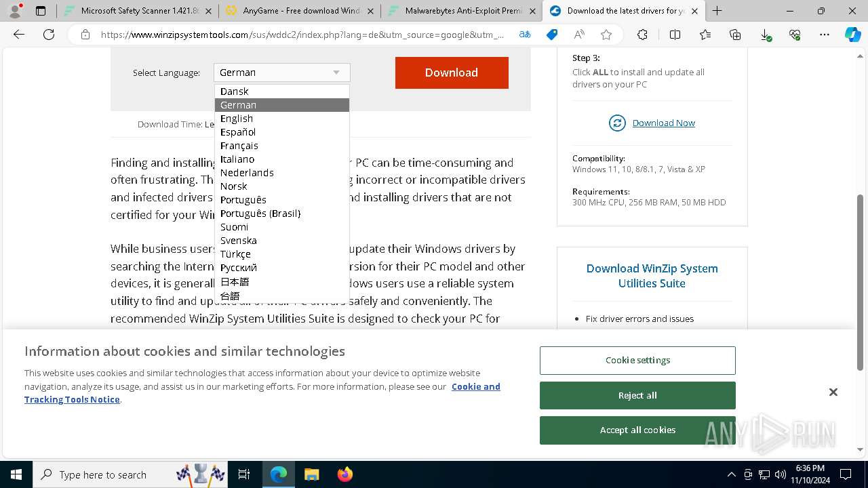Refresh the current page
The width and height of the screenshot is (868, 488).
[49, 35]
